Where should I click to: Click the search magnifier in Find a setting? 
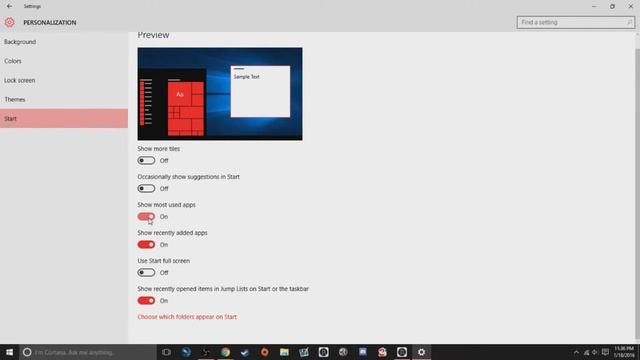coord(629,22)
